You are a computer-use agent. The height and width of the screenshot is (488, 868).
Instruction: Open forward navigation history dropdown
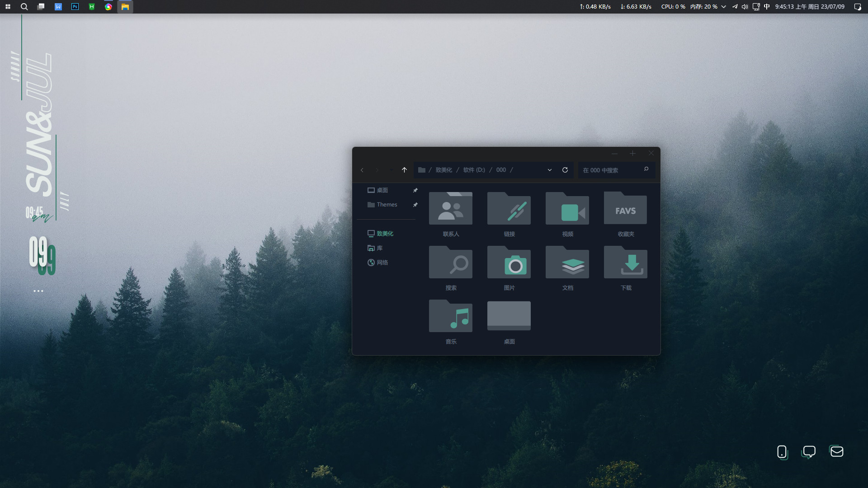coord(391,170)
